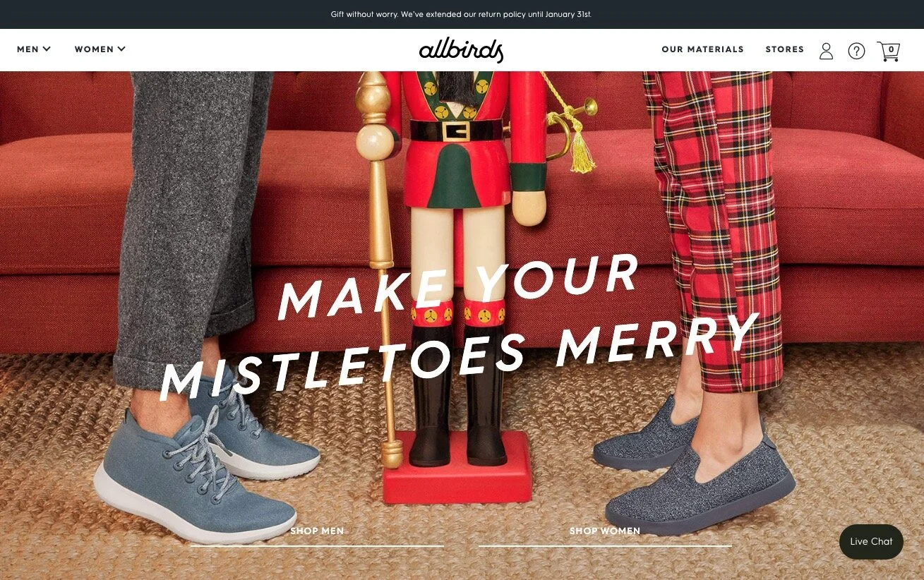Expand the chevron beside MEN

(47, 49)
